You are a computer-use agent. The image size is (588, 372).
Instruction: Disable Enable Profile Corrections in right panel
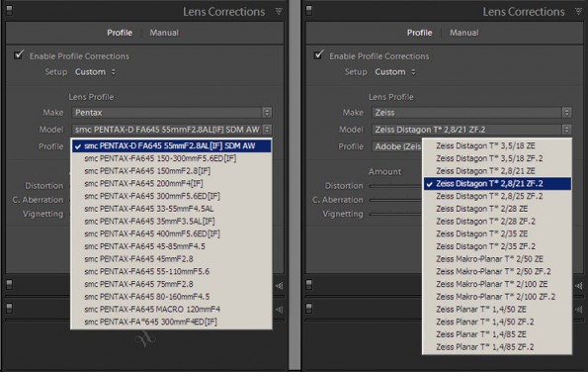(319, 54)
